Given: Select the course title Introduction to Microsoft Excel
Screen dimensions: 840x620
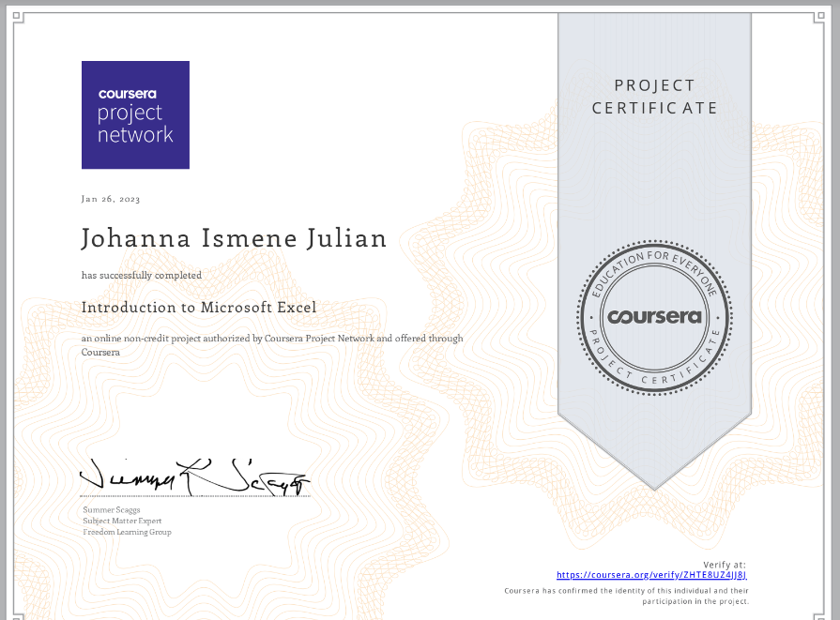Looking at the screenshot, I should 198,308.
